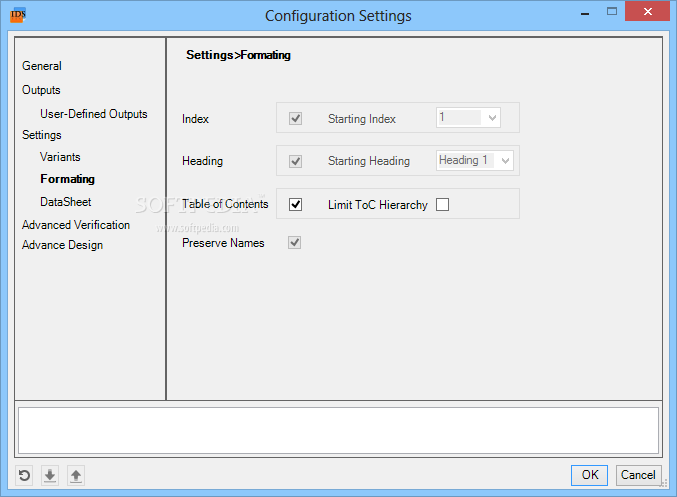Select General in the sidebar
The height and width of the screenshot is (497, 677).
42,66
